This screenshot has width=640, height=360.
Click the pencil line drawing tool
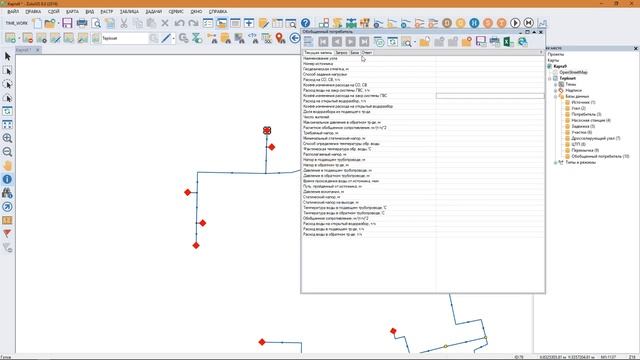[x=166, y=38]
